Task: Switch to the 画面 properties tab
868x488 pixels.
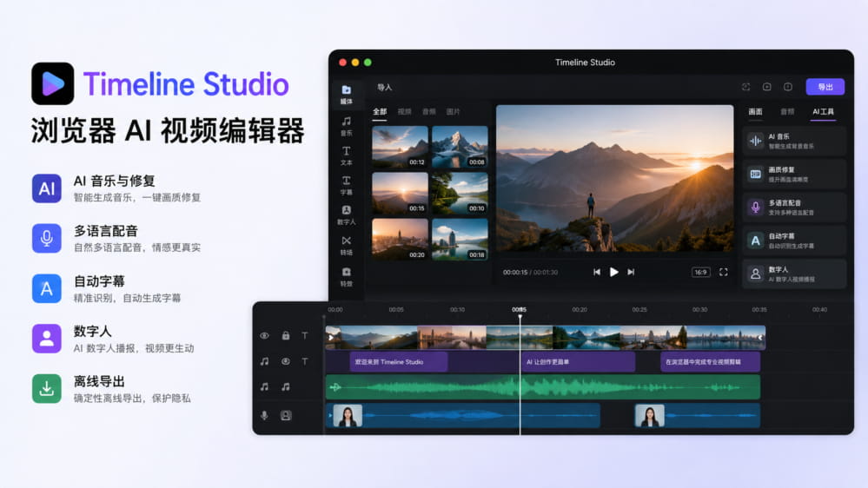Action: (756, 112)
